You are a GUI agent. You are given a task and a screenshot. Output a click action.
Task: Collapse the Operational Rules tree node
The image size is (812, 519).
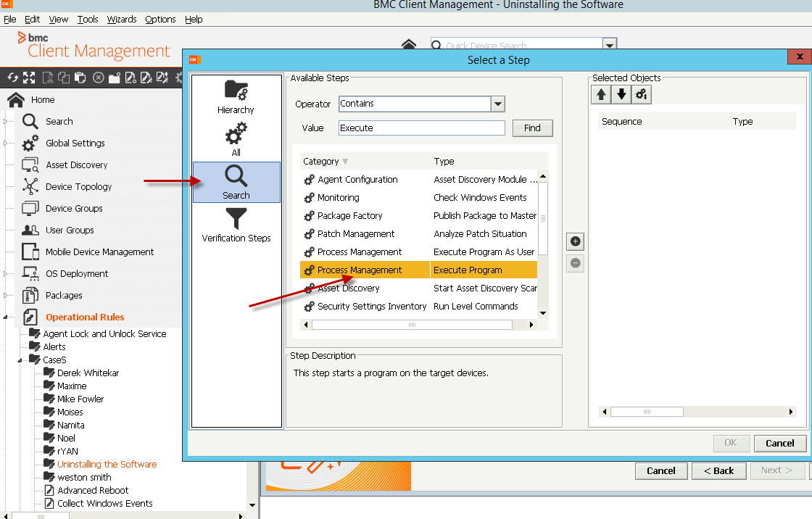tap(6, 317)
